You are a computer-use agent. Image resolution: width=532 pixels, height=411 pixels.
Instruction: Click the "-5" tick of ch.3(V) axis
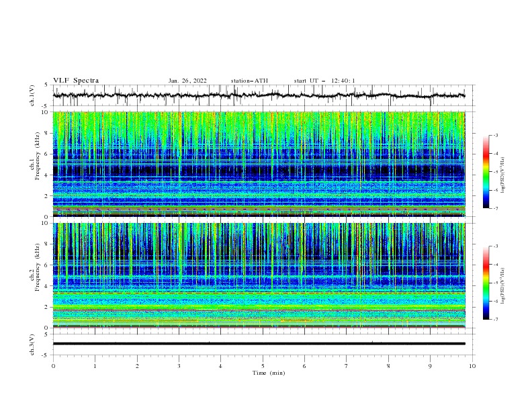(46, 355)
